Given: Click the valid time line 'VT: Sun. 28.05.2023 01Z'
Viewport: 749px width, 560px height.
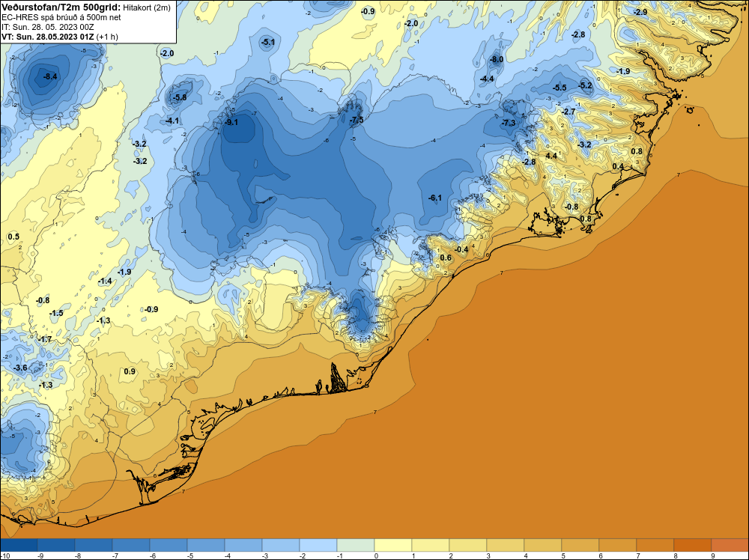Looking at the screenshot, I should [x=48, y=37].
